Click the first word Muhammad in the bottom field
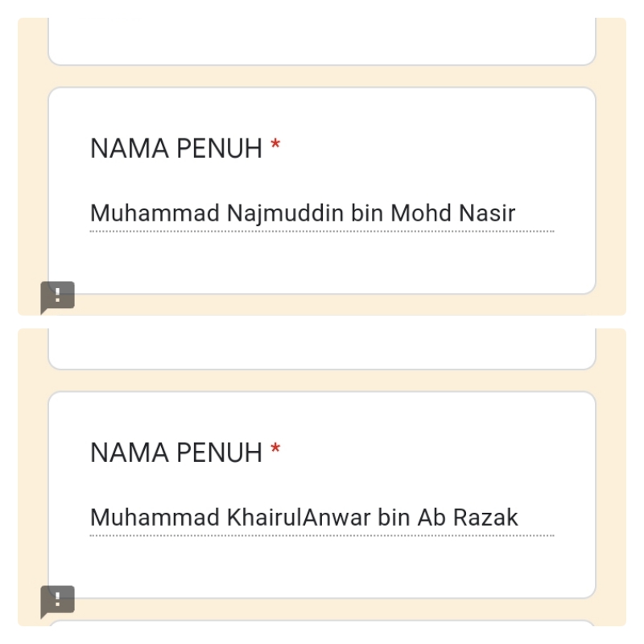This screenshot has height=644, width=644. (155, 518)
